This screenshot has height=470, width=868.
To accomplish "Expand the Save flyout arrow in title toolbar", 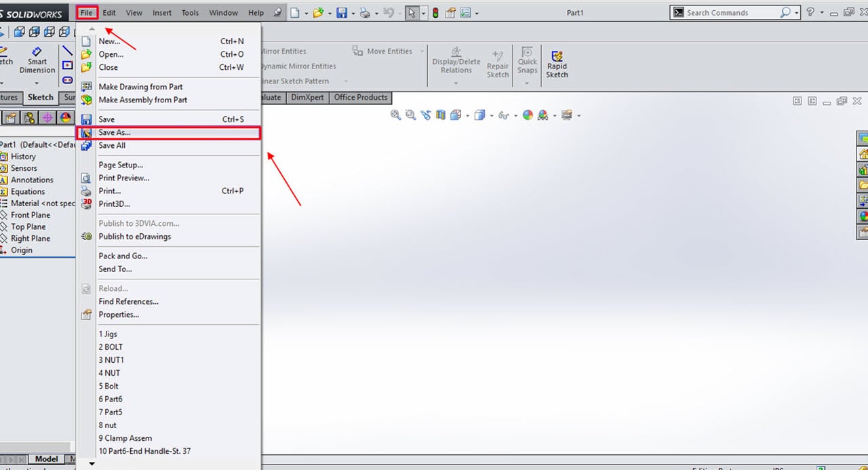I will (x=353, y=14).
